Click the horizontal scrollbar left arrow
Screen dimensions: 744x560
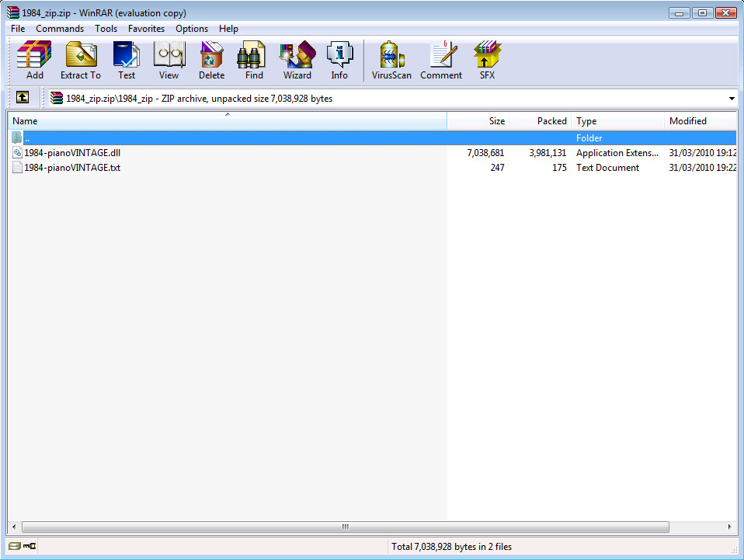pos(14,527)
